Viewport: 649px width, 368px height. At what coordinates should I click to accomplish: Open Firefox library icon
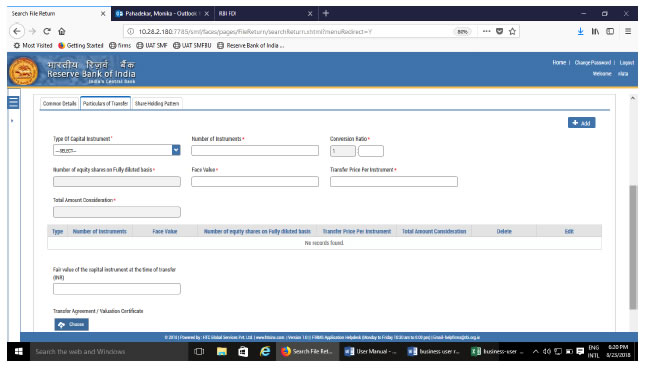(x=595, y=31)
